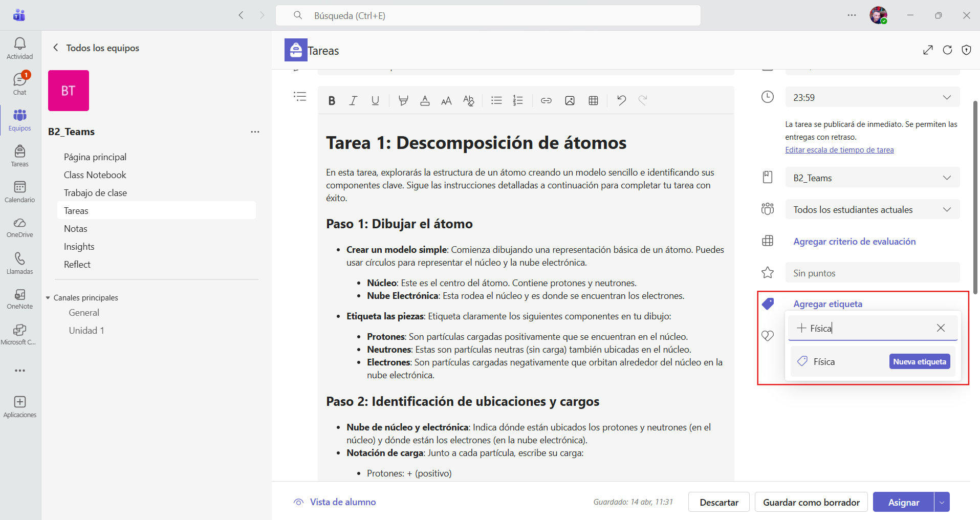The image size is (980, 520).
Task: Open the Asignar split-button arrow
Action: point(942,502)
